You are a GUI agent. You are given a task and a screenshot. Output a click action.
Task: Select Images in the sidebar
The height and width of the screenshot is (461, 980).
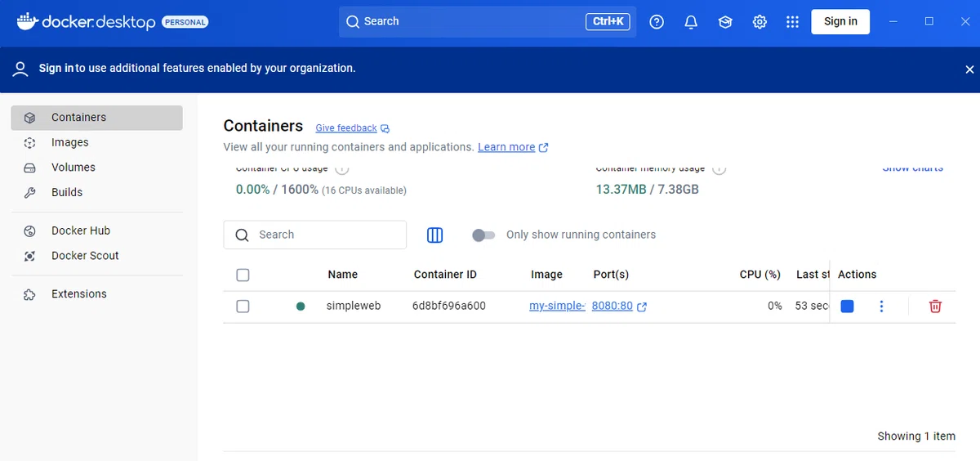click(96, 142)
